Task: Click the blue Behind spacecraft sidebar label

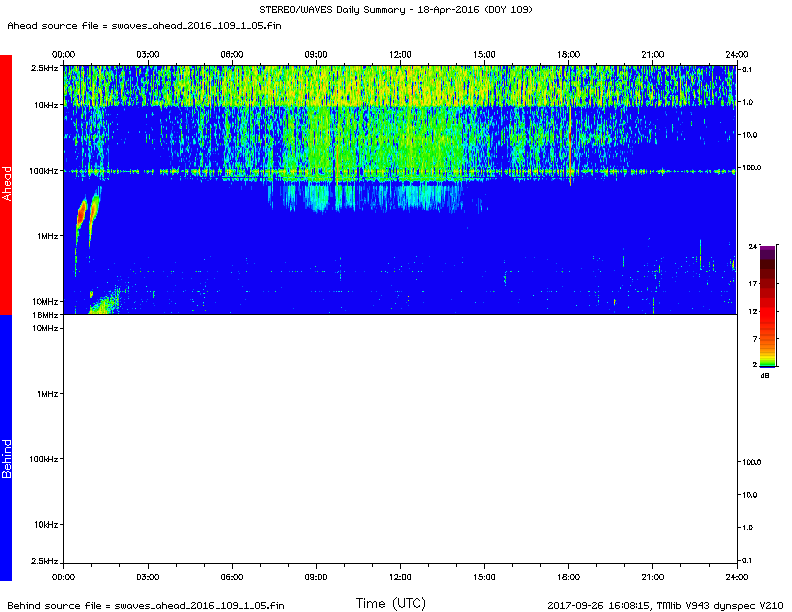Action: (6, 447)
